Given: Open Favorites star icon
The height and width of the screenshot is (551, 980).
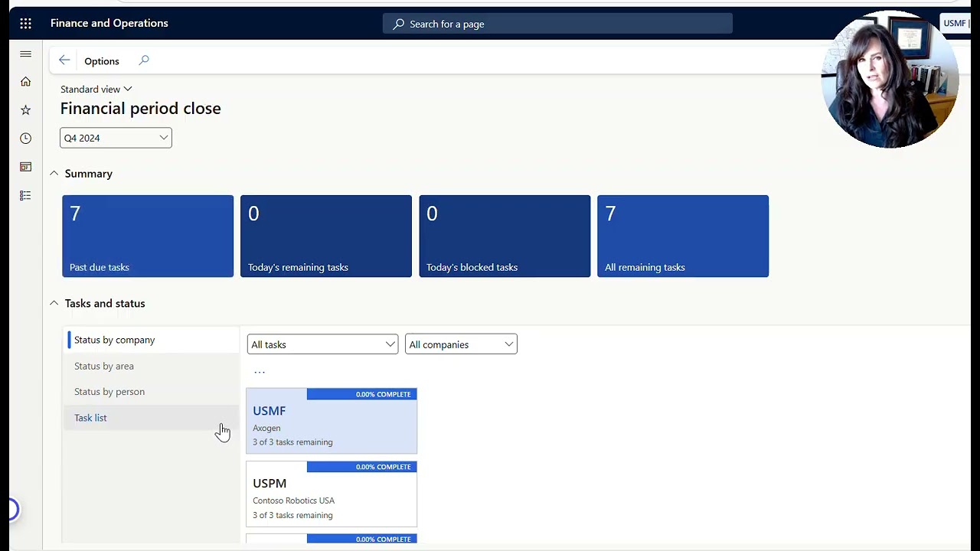Looking at the screenshot, I should [x=25, y=110].
